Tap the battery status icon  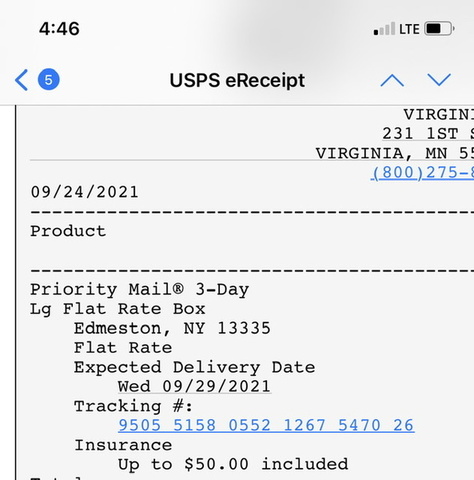[439, 29]
